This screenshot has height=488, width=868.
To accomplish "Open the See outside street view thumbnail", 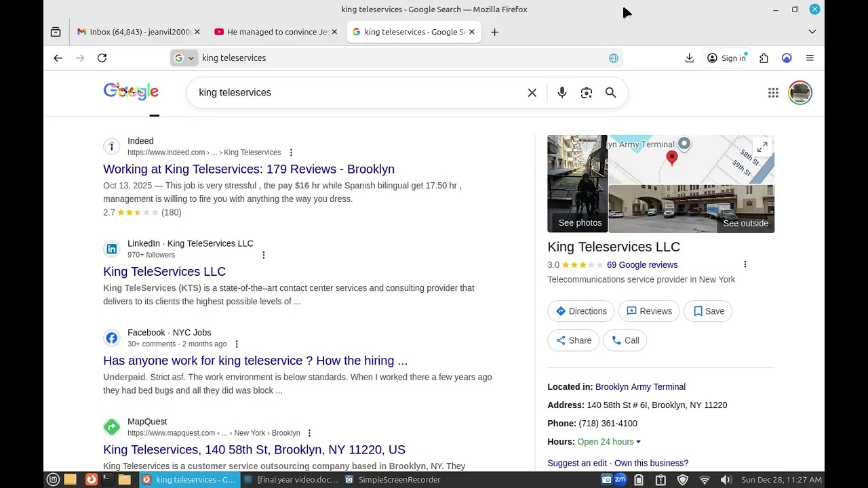I will click(x=692, y=209).
